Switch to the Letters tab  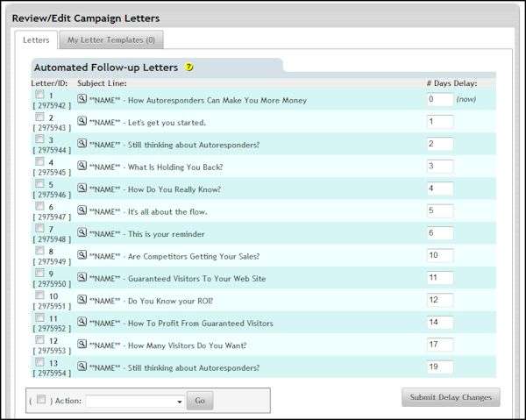(x=36, y=40)
